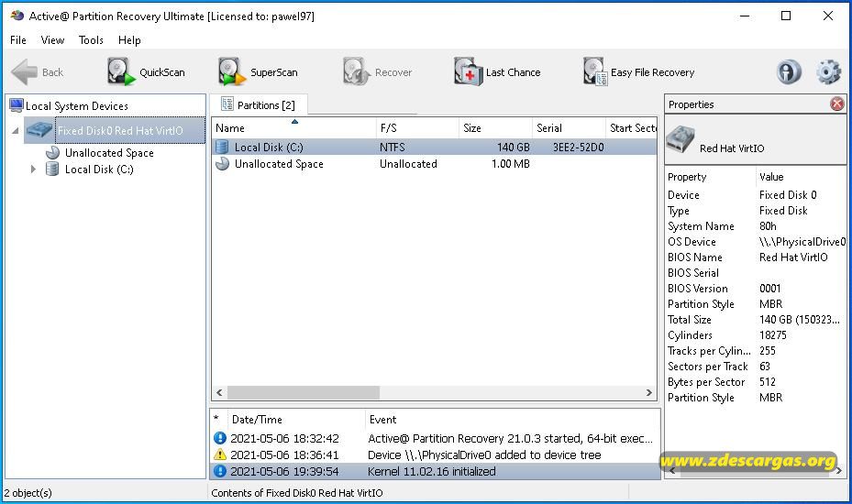Select Fixed Disk0 Red Hat VirtIO in tree
This screenshot has width=852, height=504.
(x=120, y=130)
